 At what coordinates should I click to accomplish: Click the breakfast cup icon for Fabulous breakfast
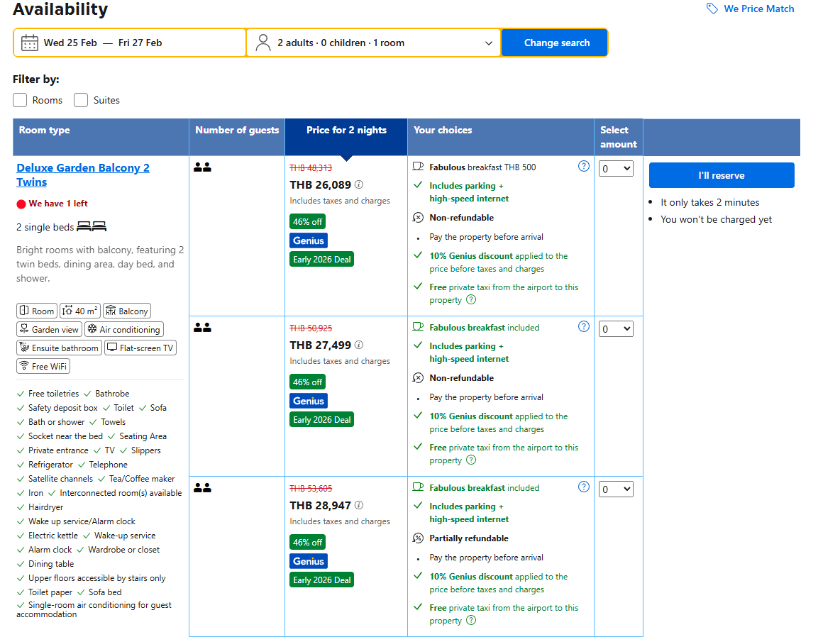click(x=419, y=166)
